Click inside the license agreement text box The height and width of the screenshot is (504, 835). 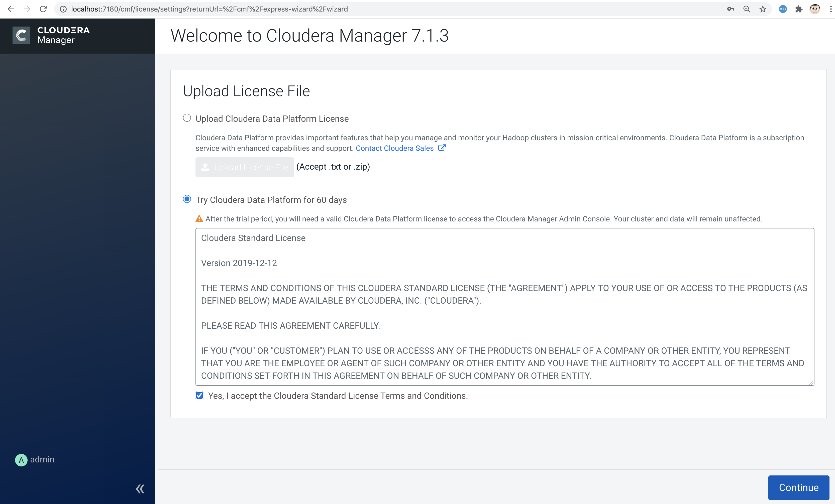pos(504,307)
